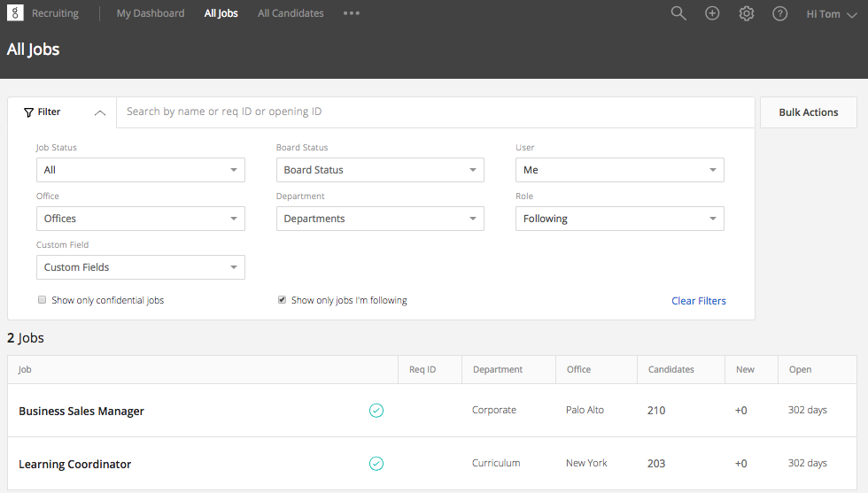Click the three dots more menu
The image size is (868, 493).
coord(351,13)
